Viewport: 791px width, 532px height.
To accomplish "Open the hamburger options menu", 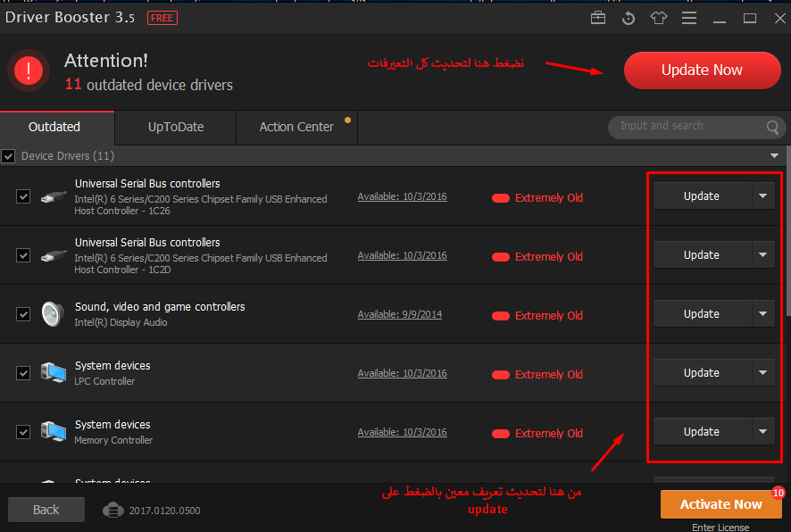I will coord(689,18).
